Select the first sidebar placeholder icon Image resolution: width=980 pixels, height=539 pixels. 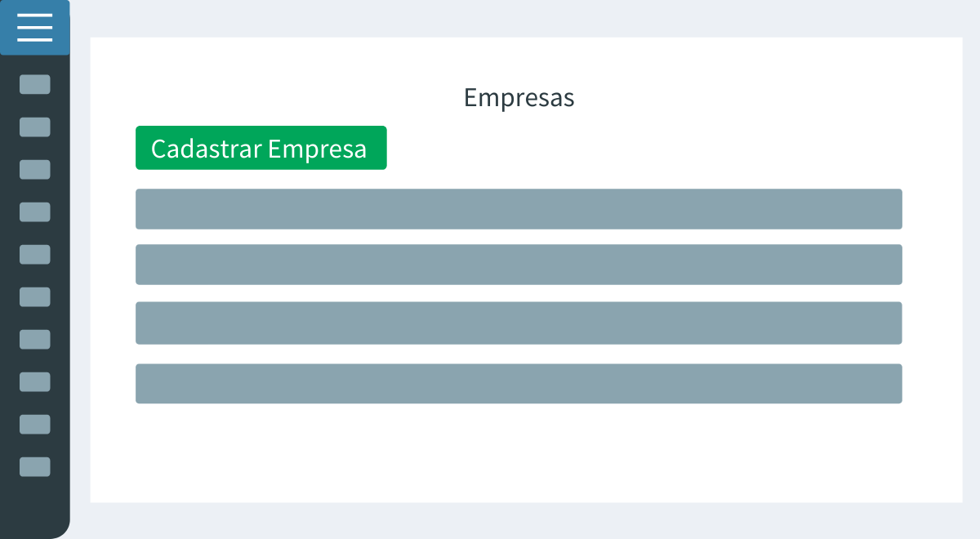click(x=35, y=85)
